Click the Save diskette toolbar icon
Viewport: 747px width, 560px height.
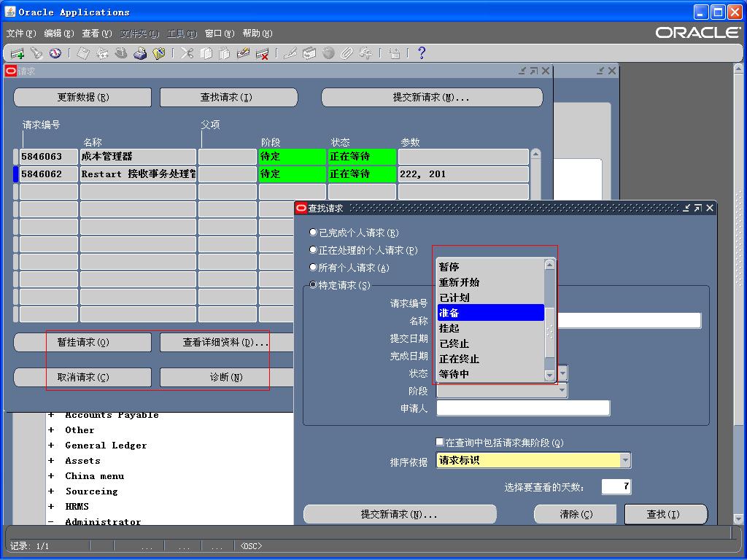click(83, 53)
